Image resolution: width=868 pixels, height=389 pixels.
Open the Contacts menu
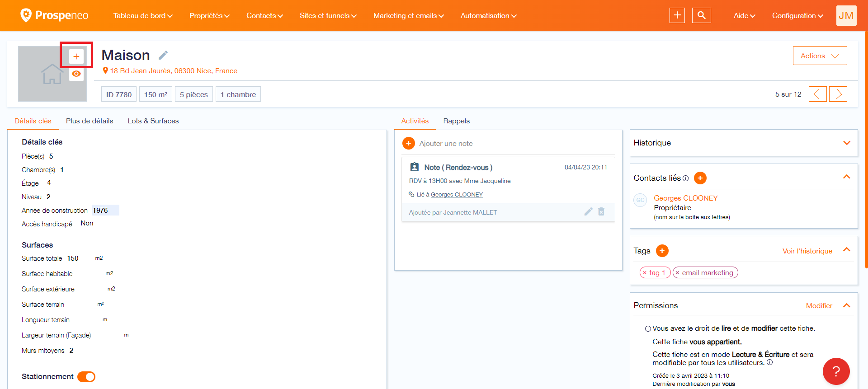click(264, 15)
